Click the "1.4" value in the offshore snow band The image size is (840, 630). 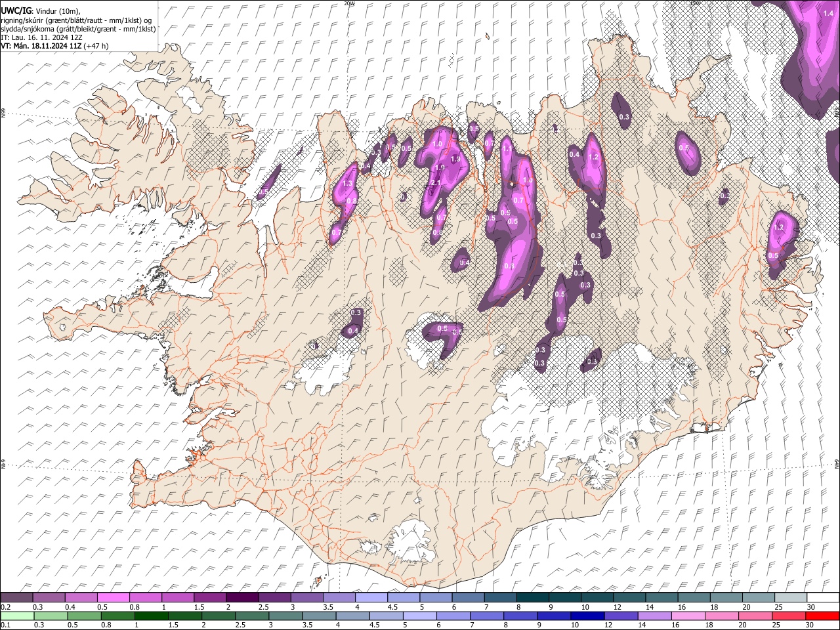[x=828, y=12]
